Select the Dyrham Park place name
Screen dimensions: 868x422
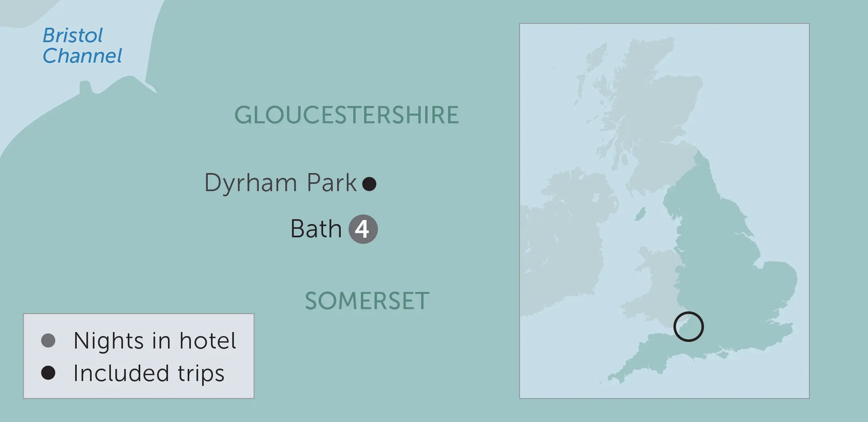(x=280, y=183)
